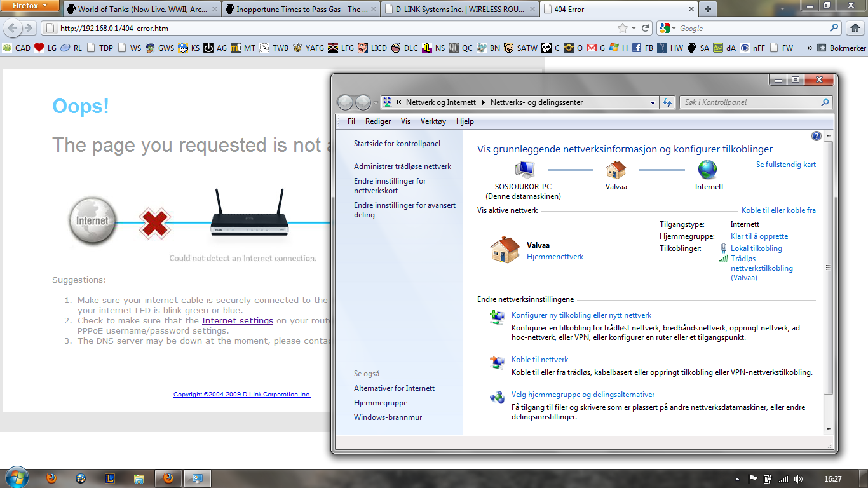The height and width of the screenshot is (488, 868).
Task: Click Internet settings link on error page
Action: pyautogui.click(x=238, y=321)
